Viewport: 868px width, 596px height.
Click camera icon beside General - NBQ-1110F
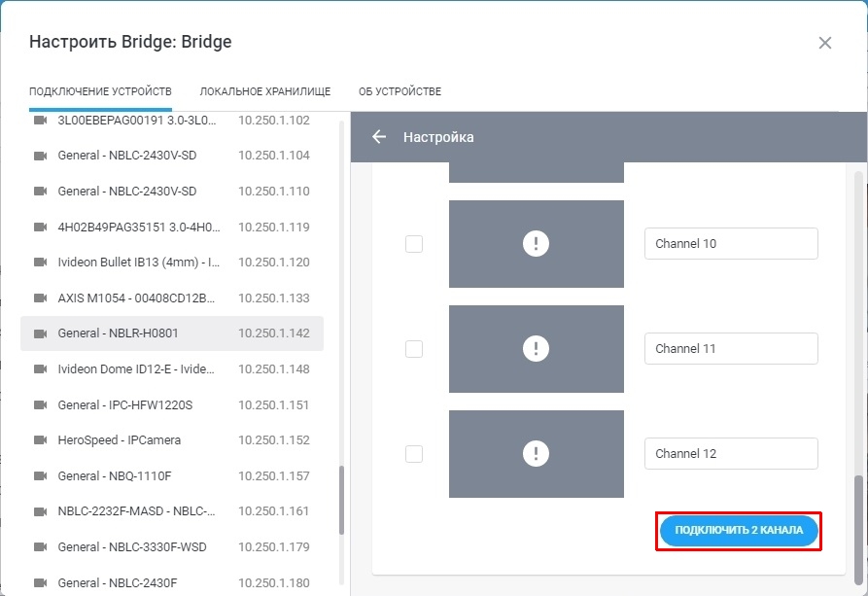click(41, 475)
